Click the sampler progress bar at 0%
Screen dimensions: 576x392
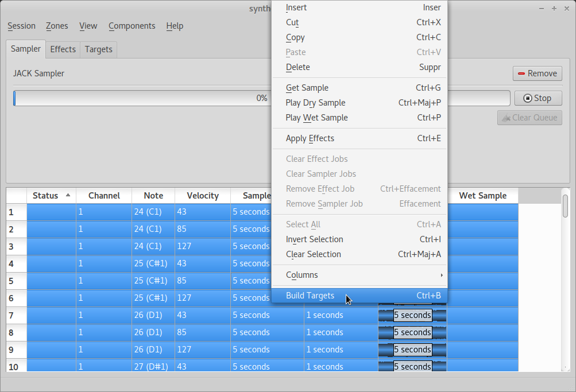(261, 98)
